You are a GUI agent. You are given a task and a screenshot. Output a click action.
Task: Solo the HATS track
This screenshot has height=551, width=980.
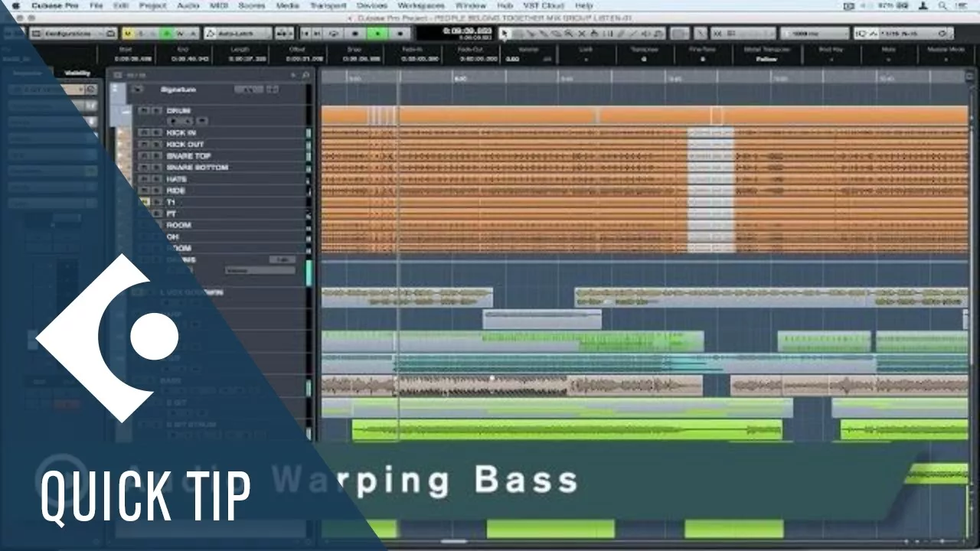tap(157, 178)
